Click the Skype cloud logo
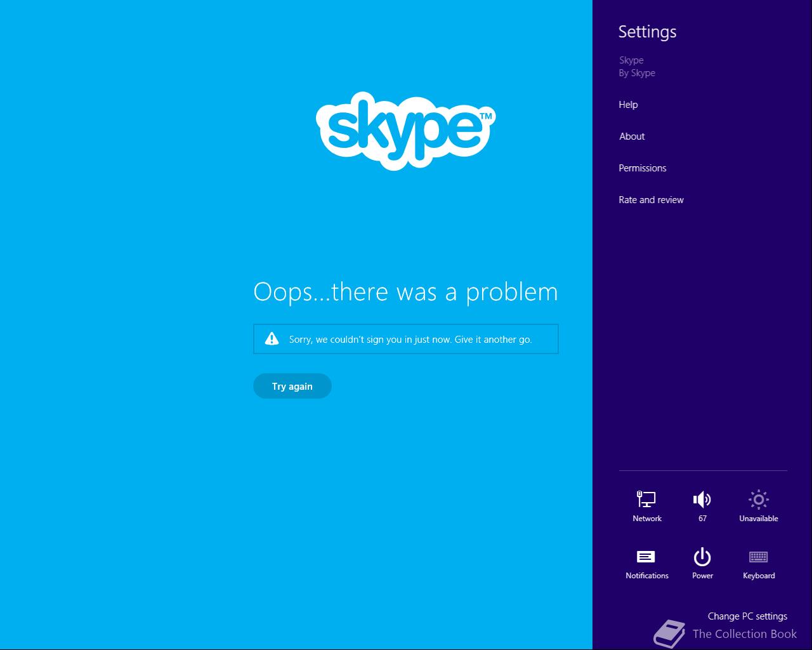Image resolution: width=812 pixels, height=650 pixels. (405, 131)
